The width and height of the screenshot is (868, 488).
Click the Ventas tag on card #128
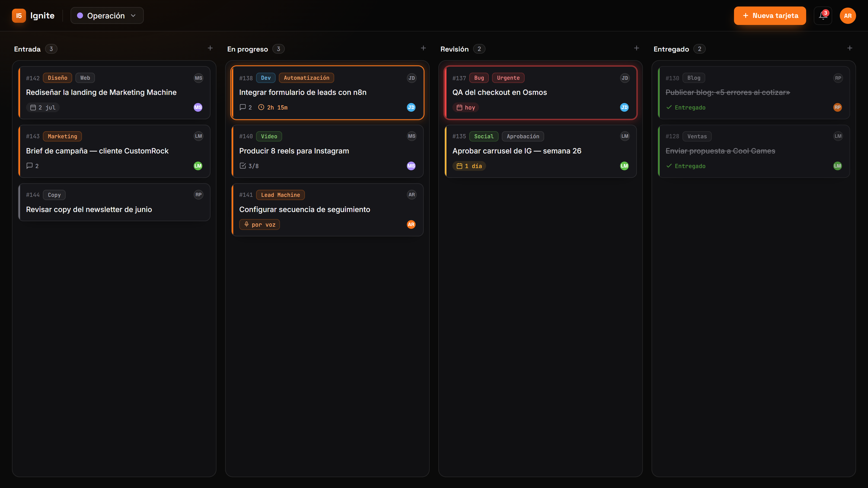tap(697, 136)
